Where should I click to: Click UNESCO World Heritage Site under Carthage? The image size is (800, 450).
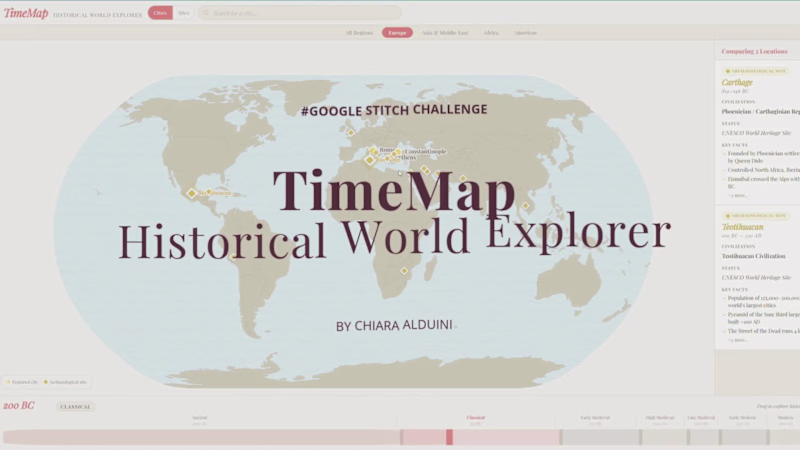tap(756, 133)
